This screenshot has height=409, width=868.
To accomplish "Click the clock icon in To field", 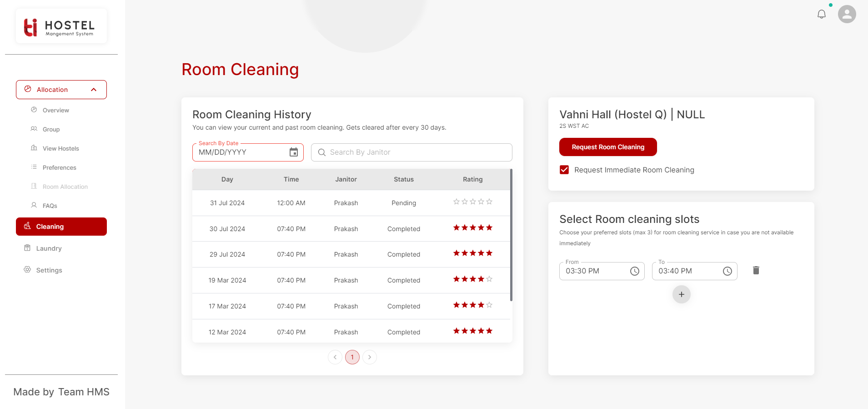I will [728, 271].
